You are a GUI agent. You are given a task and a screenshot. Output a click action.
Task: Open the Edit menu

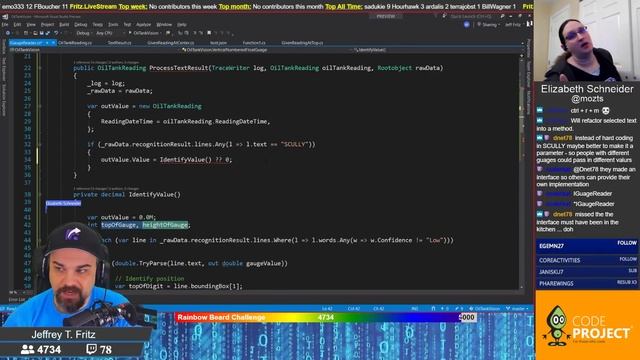[19, 25]
